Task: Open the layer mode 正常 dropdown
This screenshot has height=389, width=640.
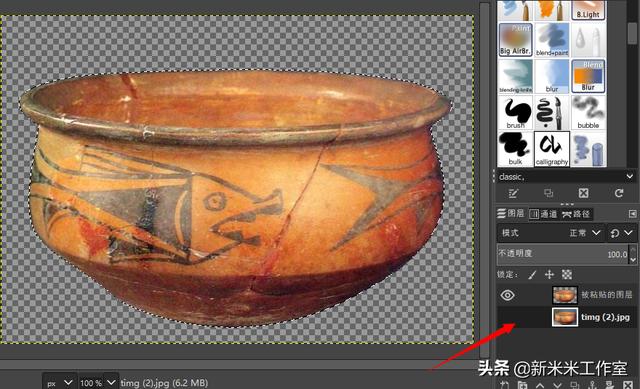Action: (x=550, y=233)
